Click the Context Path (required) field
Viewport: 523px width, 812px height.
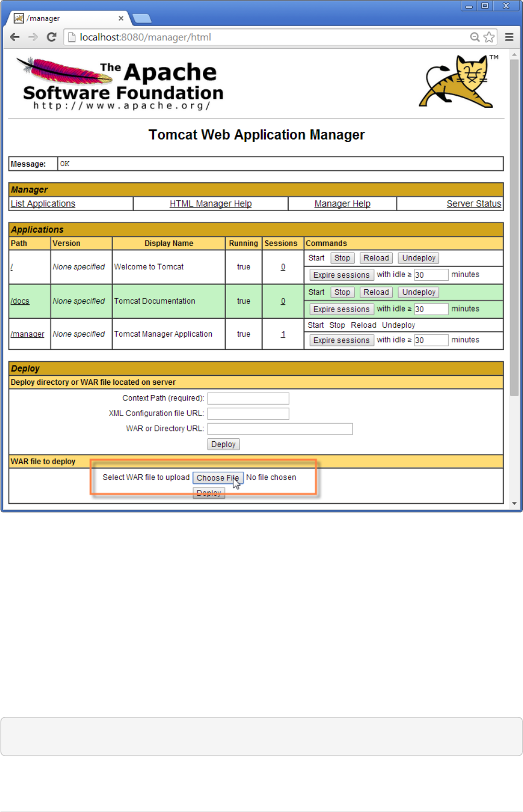pos(248,398)
